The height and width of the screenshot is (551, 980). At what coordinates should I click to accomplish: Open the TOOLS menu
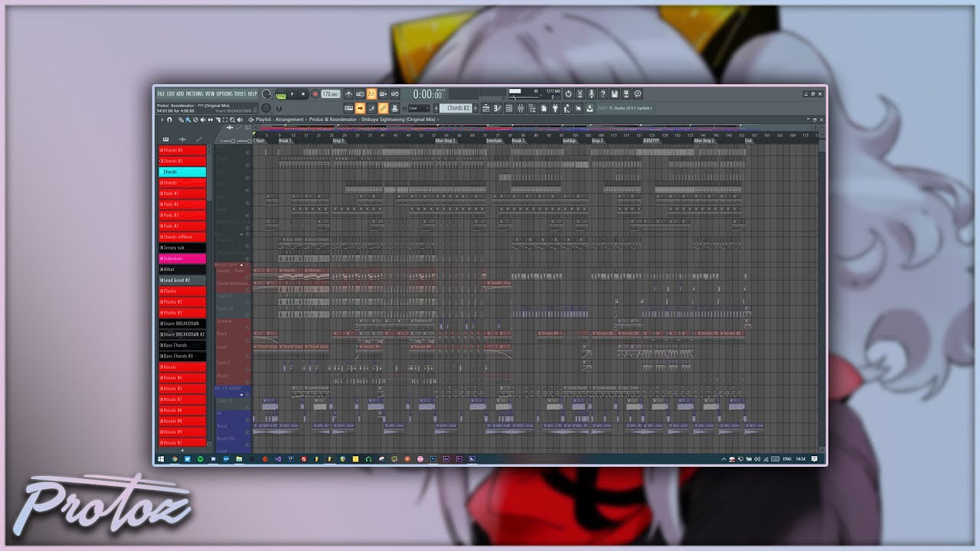tap(240, 94)
